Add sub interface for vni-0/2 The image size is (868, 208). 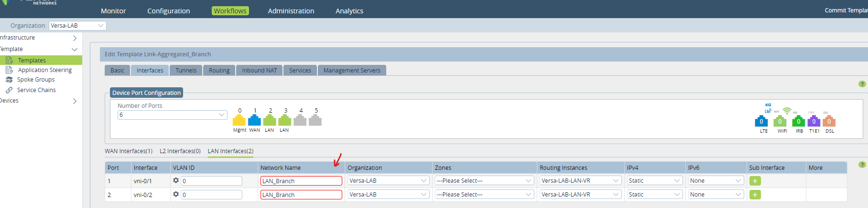pos(755,195)
